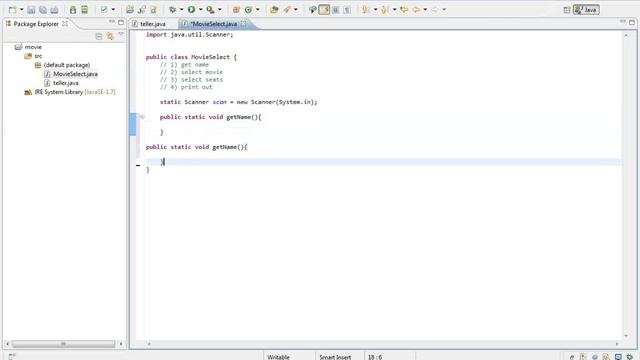Click the Search flashlight icon

point(287,9)
